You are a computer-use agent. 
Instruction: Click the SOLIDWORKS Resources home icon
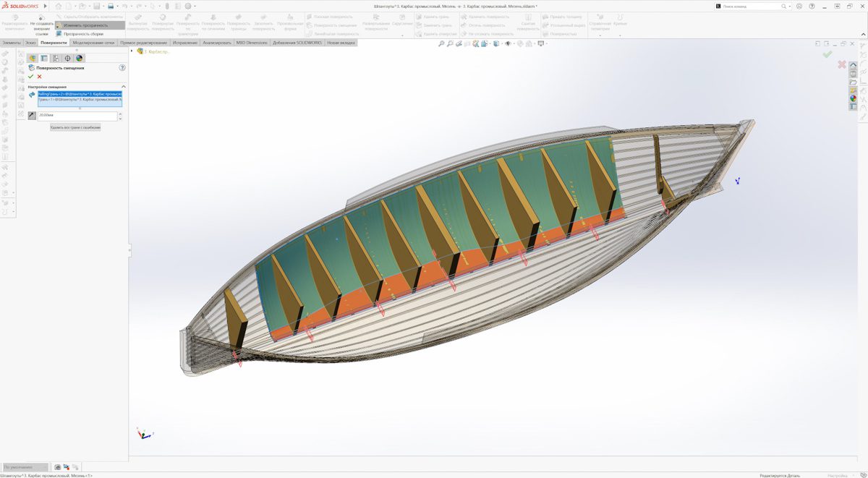tap(854, 66)
